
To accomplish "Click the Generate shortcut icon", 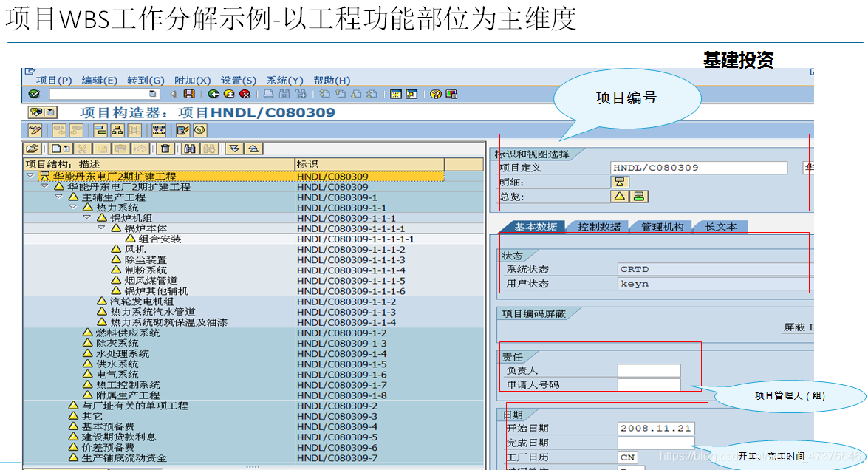I will pos(411,94).
